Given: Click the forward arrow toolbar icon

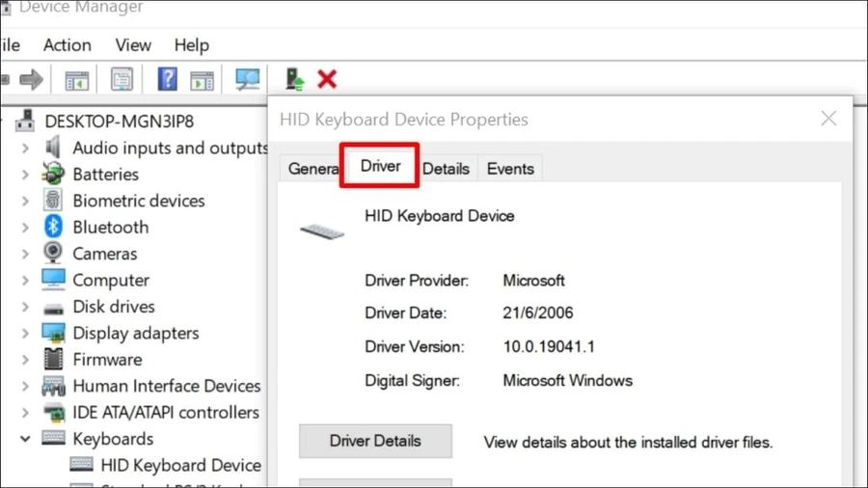Looking at the screenshot, I should tap(31, 80).
